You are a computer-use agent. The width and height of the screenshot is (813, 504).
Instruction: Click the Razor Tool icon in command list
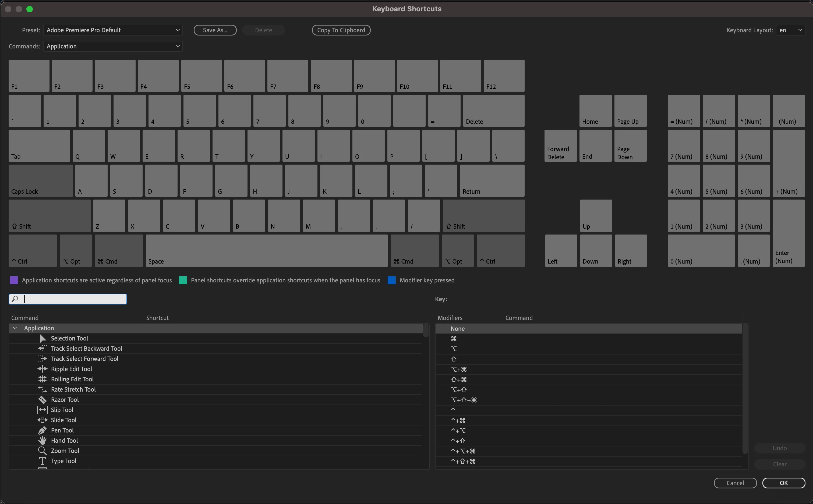pyautogui.click(x=42, y=399)
